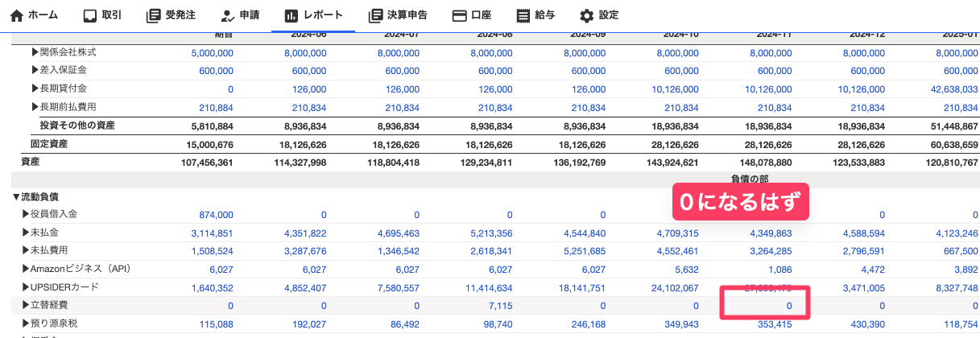The height and width of the screenshot is (338, 980).
Task: Open 長期前払費用 opening value 210,884
Action: click(215, 108)
